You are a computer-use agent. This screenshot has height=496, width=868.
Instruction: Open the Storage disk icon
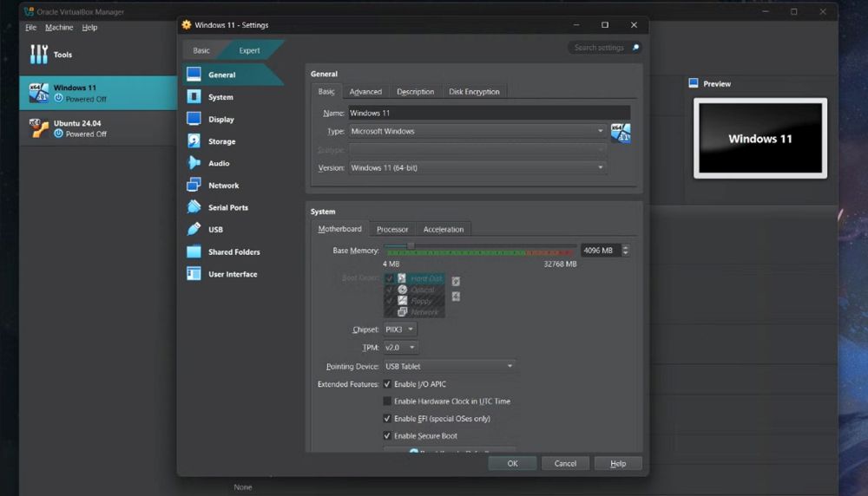click(x=194, y=141)
